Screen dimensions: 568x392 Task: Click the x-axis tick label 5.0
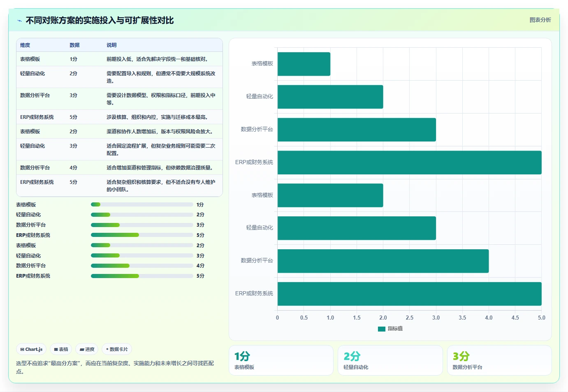coord(542,318)
